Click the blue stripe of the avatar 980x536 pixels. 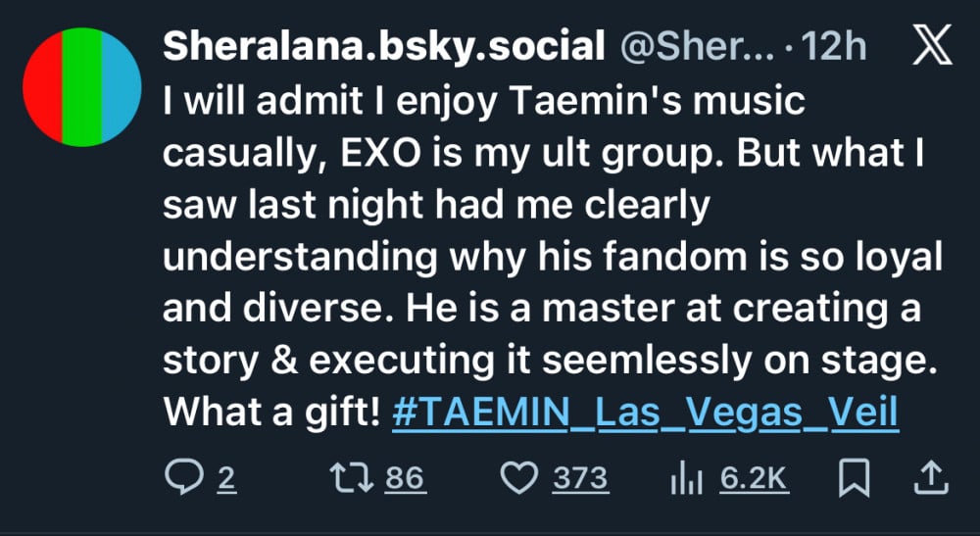[124, 87]
